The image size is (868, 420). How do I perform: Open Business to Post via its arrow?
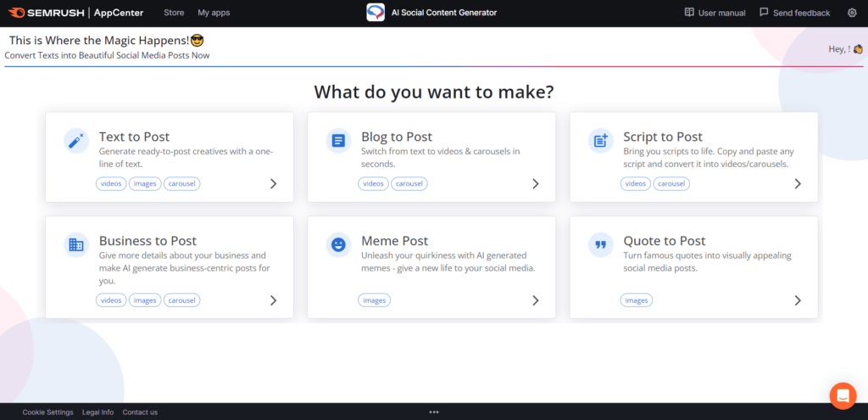coord(273,300)
